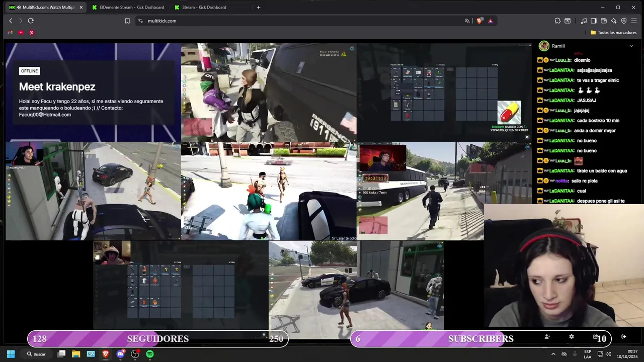Bookmark this page with the bookmark icon

click(x=127, y=21)
